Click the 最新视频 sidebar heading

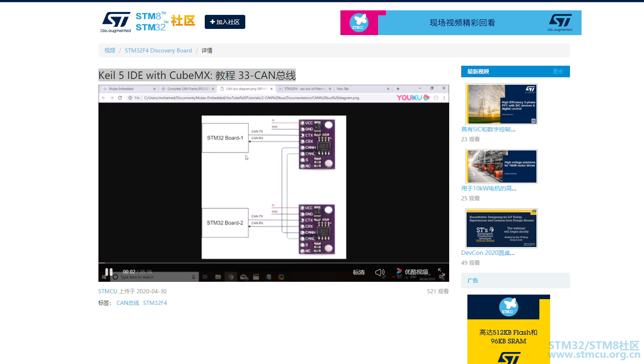(478, 71)
